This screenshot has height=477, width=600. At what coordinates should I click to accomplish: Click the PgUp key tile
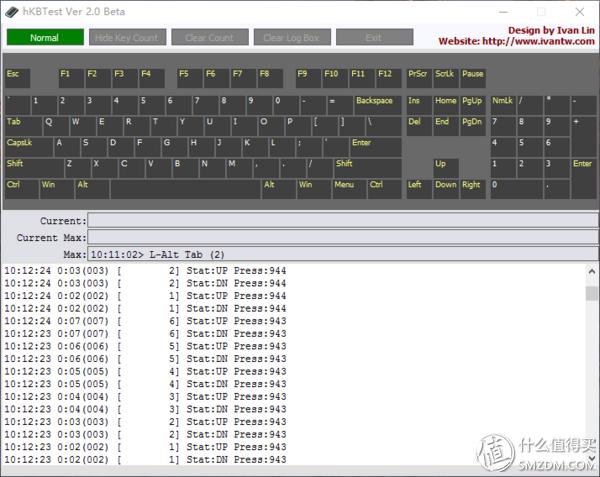click(x=473, y=105)
